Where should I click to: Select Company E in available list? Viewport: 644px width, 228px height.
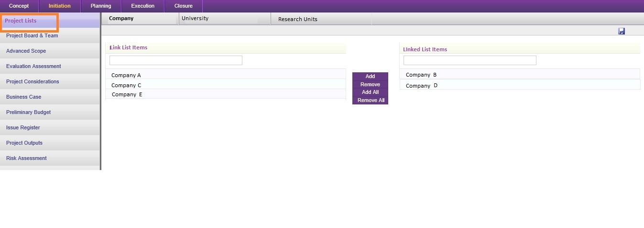tap(127, 95)
